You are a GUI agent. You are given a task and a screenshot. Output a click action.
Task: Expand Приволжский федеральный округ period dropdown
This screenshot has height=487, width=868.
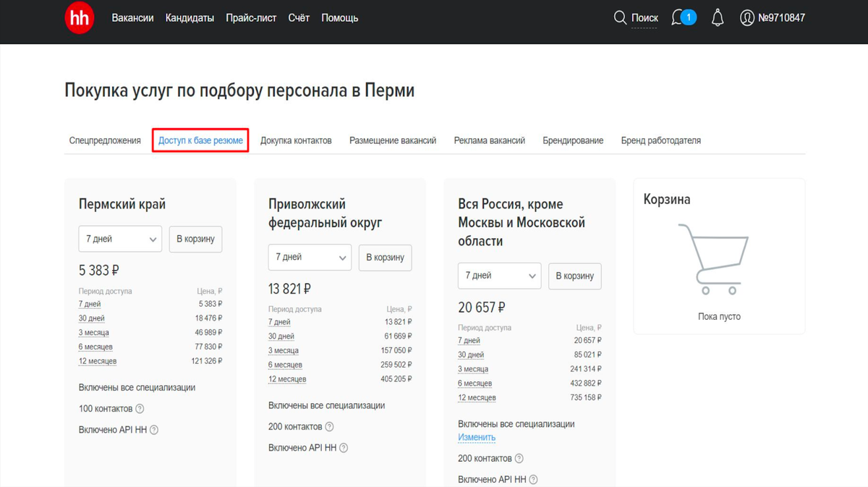coord(310,257)
